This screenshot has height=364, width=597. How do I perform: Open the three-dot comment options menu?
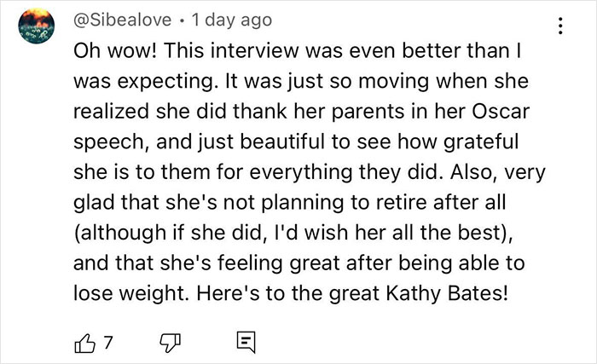click(x=559, y=25)
